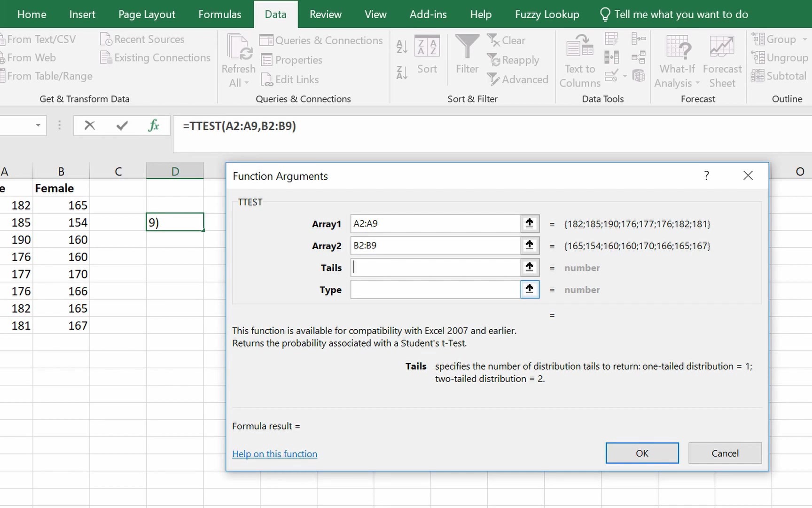Sort data A to Z
The image size is (812, 508).
pos(401,46)
